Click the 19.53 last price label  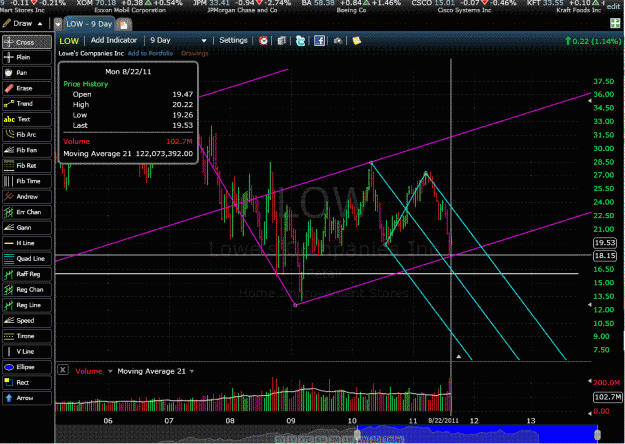click(x=605, y=243)
